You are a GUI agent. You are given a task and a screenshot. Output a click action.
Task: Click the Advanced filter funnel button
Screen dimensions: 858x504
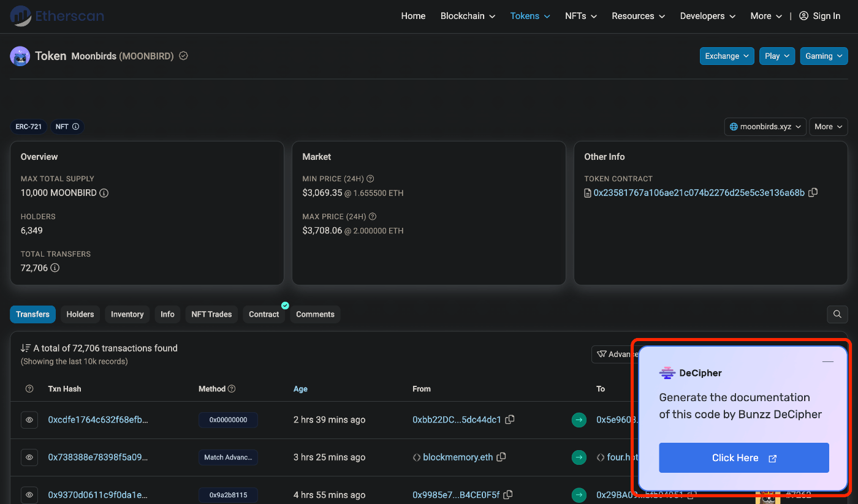pos(615,354)
